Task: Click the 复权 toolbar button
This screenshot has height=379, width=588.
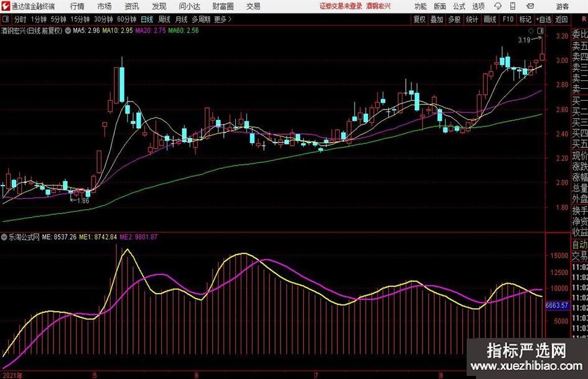Action: point(419,19)
